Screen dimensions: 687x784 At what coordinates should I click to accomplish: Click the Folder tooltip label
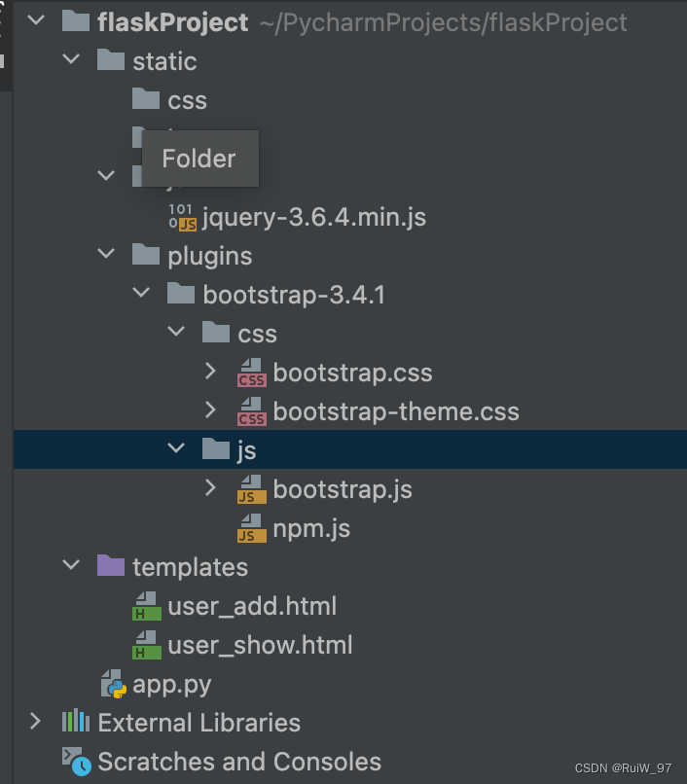(199, 159)
